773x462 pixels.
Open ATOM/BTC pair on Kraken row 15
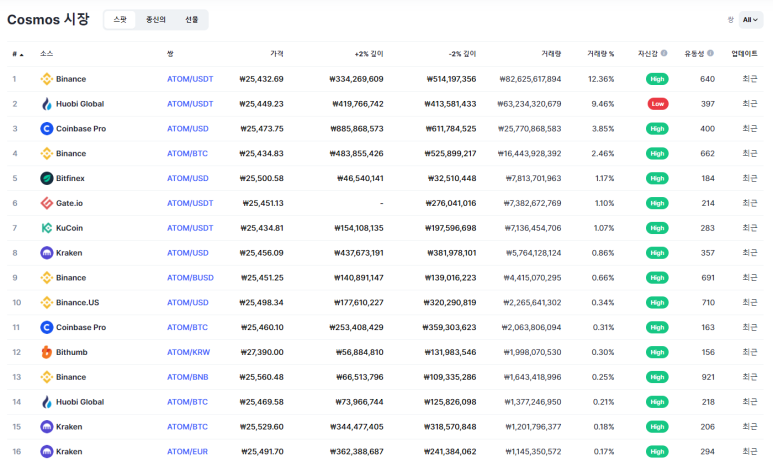pos(187,426)
